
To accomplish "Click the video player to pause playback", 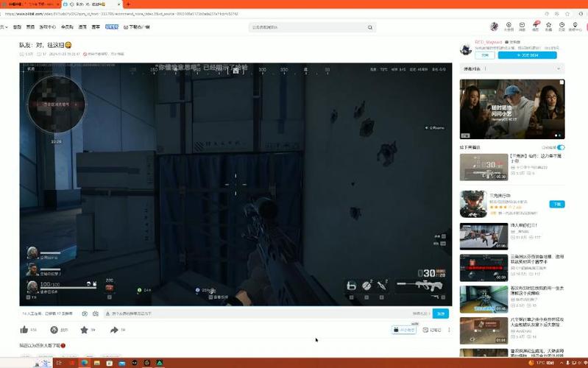I will tap(235, 184).
